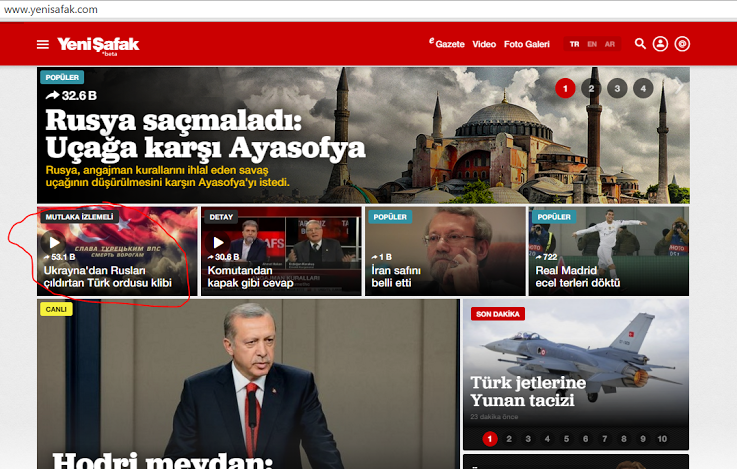Viewport: 737px width, 469px height.
Task: Select page 10 in Son Dakika pager
Action: pos(662,438)
